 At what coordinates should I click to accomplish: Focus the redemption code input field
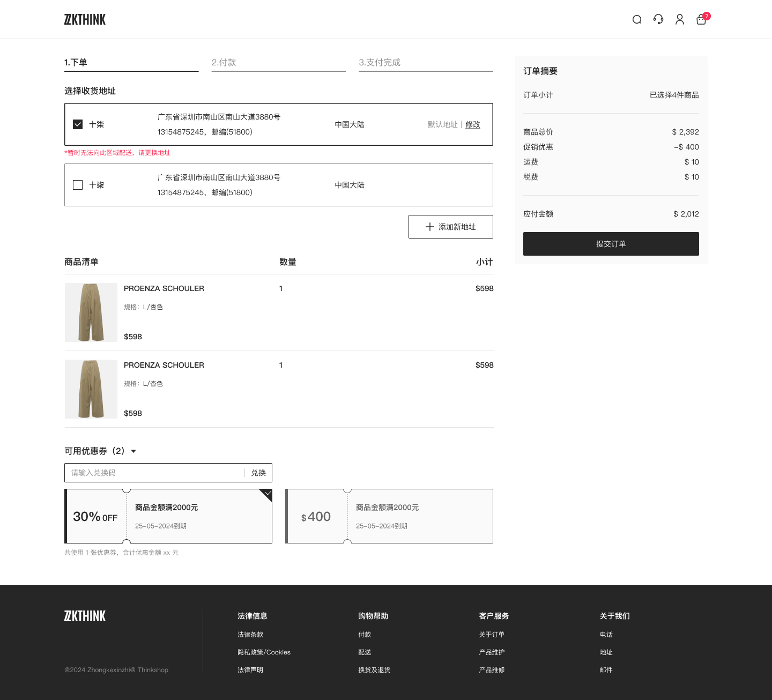[155, 473]
